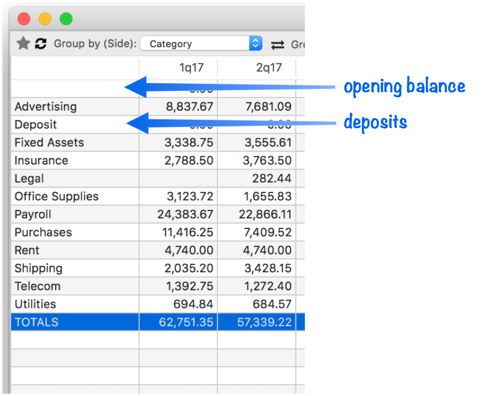Viewport: 487px width, 396px height.
Task: Select the Purchases row label
Action: tap(43, 232)
